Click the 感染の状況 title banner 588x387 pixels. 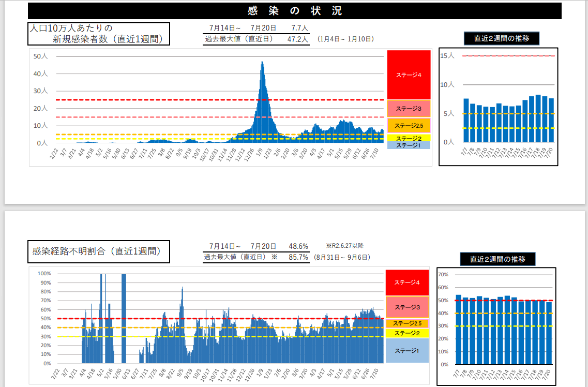(294, 11)
